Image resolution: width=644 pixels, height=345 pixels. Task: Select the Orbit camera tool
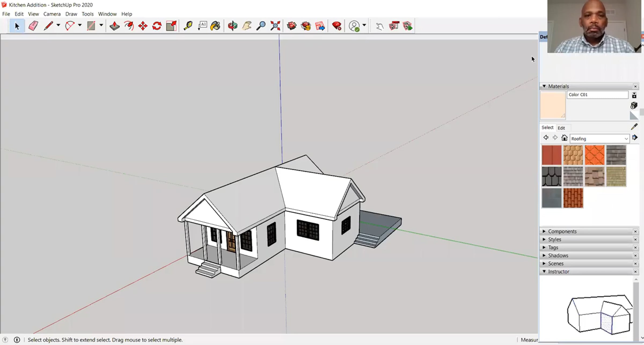(233, 26)
